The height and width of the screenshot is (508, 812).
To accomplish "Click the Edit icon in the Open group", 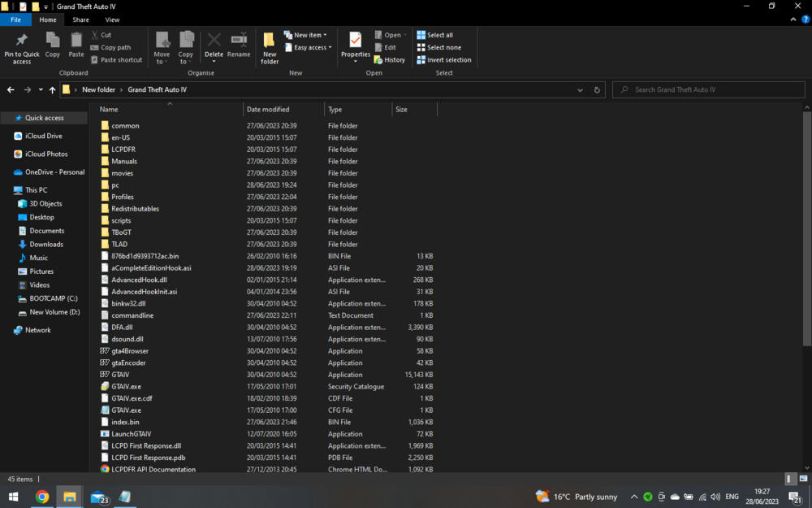I will [x=387, y=47].
